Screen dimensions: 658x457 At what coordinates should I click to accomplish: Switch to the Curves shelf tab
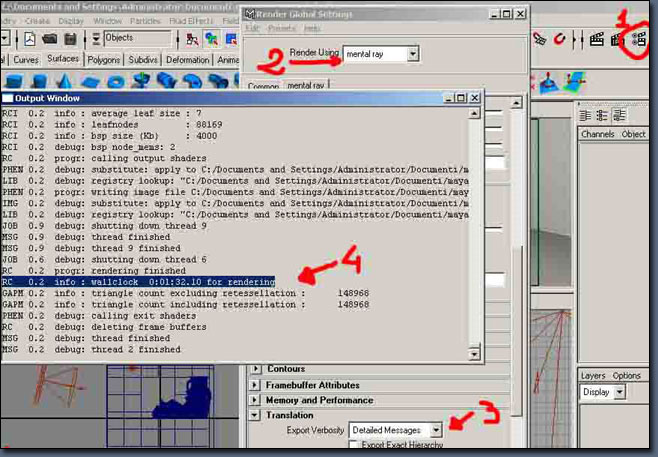pyautogui.click(x=26, y=60)
